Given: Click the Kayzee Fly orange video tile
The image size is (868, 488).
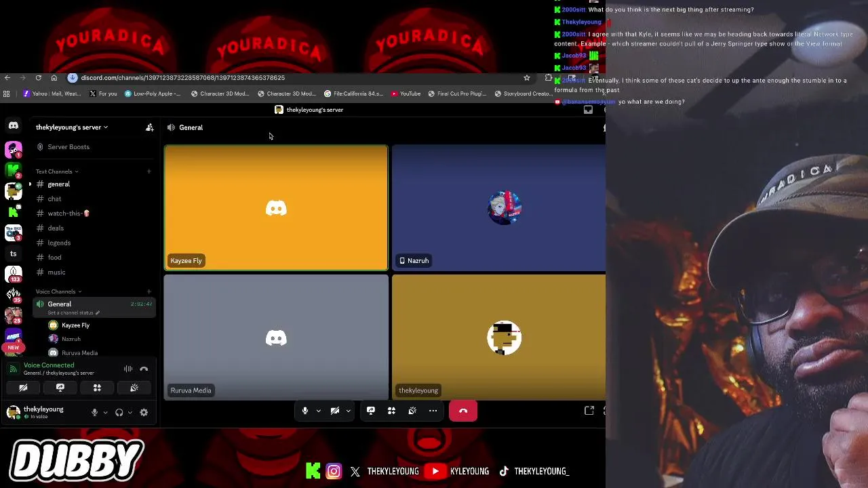Looking at the screenshot, I should pyautogui.click(x=276, y=207).
